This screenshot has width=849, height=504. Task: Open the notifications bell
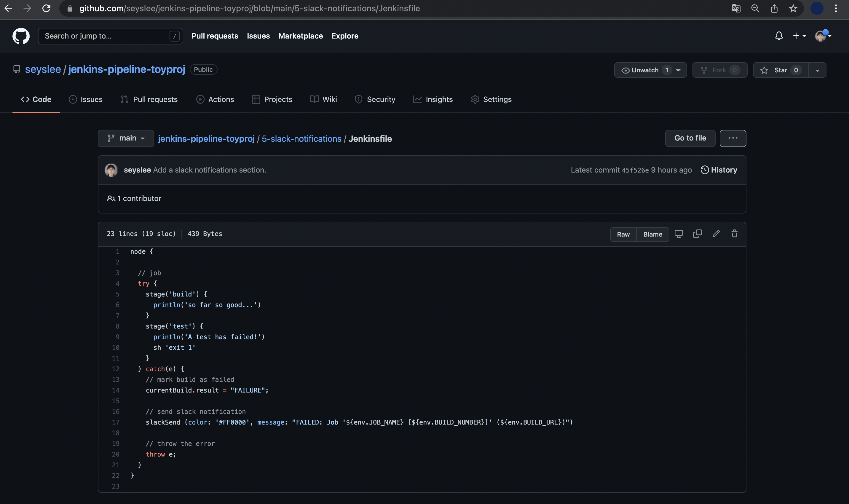tap(779, 36)
